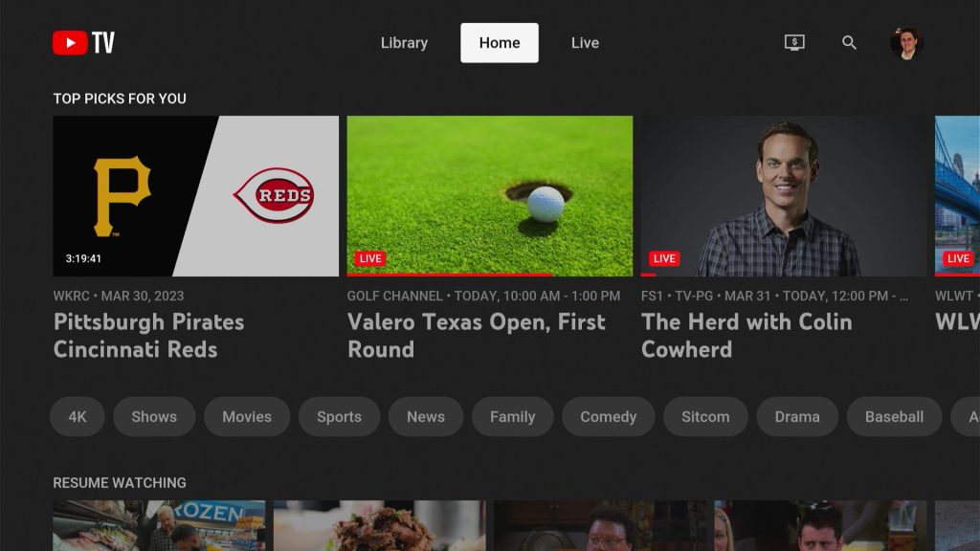This screenshot has height=551, width=980.
Task: Select the Sports category chip
Action: [x=339, y=417]
